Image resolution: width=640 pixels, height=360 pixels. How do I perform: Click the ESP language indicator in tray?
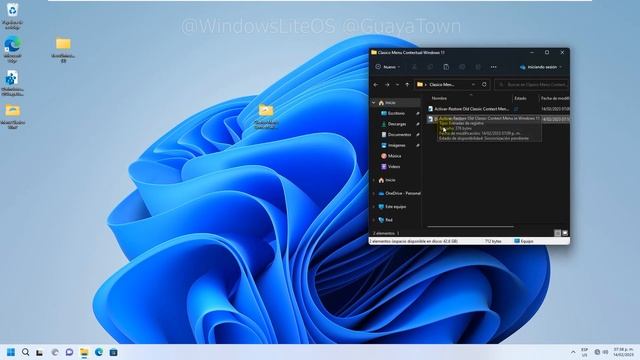pyautogui.click(x=584, y=352)
